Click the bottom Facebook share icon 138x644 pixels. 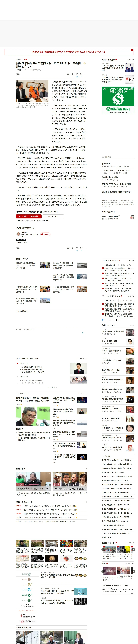tap(73, 248)
